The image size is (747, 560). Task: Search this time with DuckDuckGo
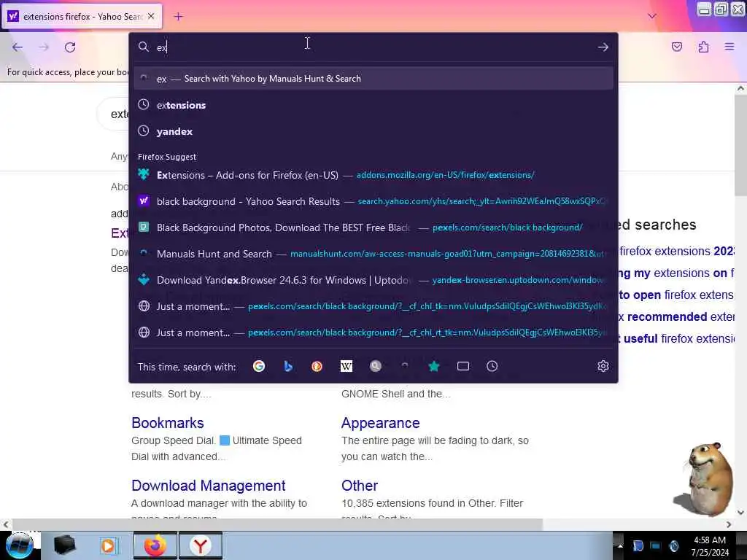317,366
